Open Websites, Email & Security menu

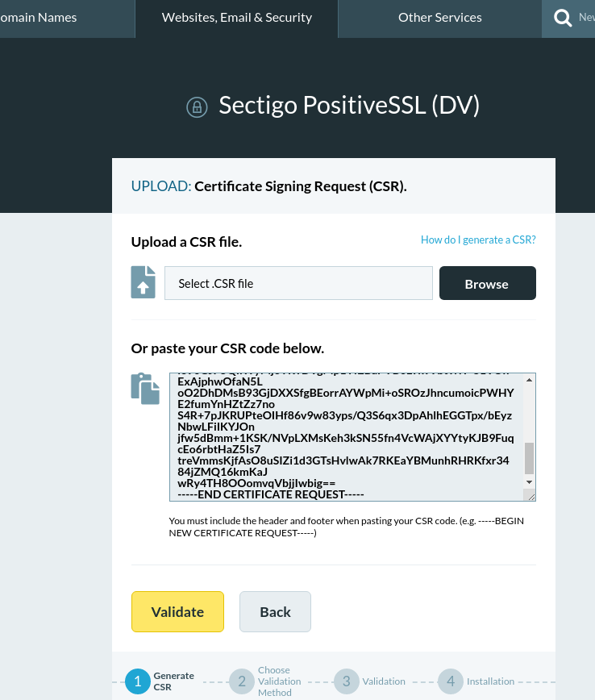point(236,19)
